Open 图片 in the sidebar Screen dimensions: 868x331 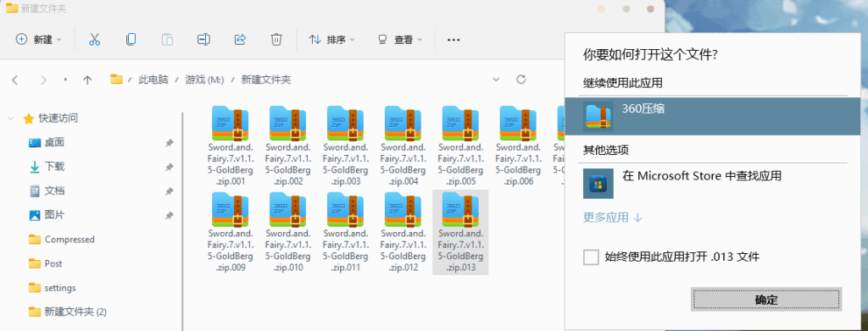pos(55,215)
